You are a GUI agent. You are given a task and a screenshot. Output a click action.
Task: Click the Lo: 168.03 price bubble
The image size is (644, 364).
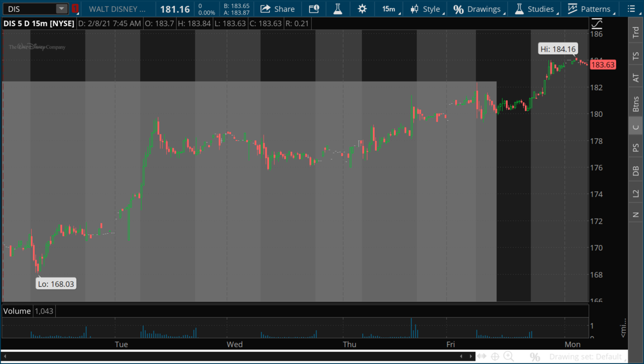point(56,284)
